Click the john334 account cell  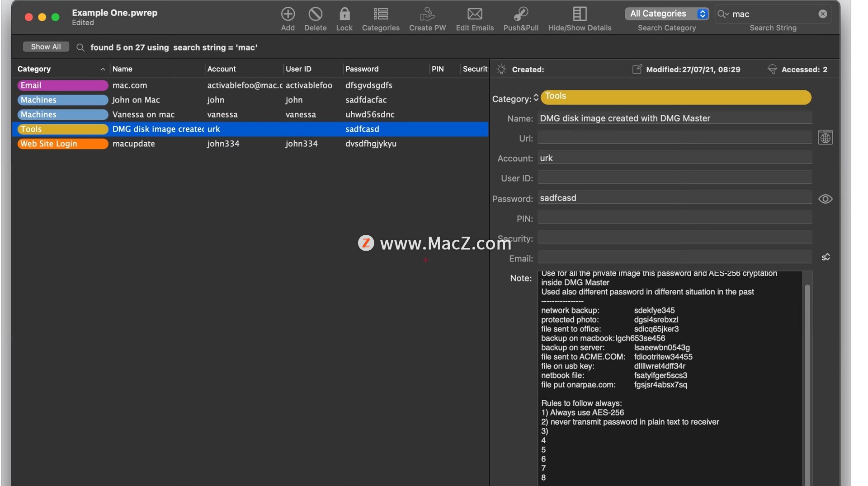pos(223,144)
